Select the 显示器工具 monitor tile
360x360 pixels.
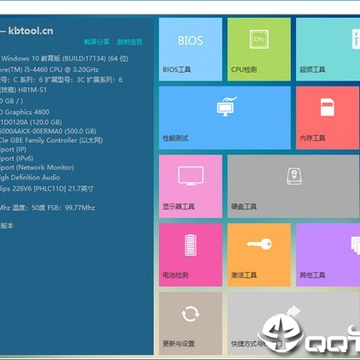(x=190, y=186)
